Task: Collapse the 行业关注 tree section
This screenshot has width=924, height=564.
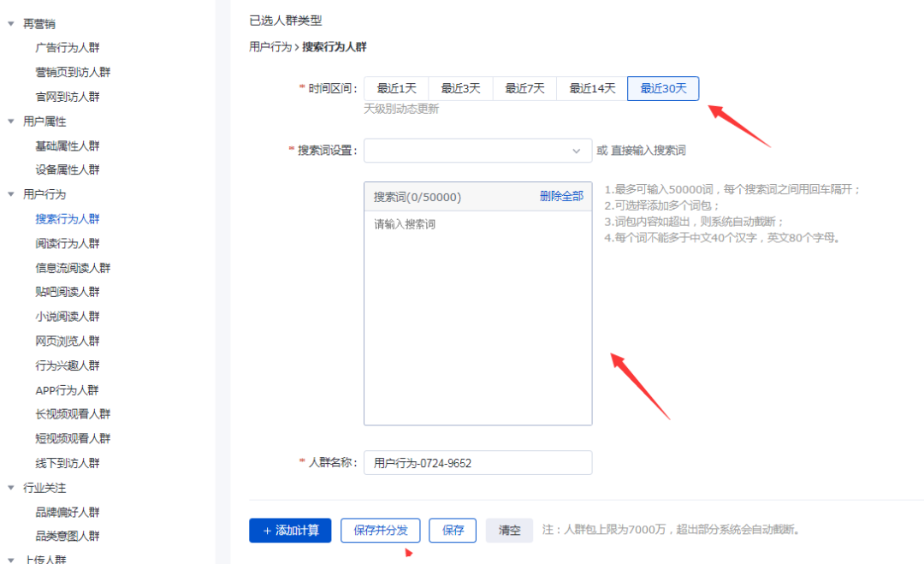Action: [x=10, y=488]
